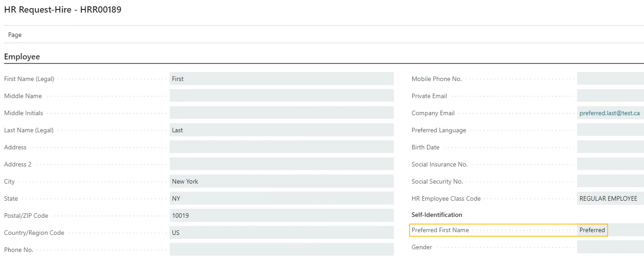Collapse the Employee section header
Image resolution: width=644 pixels, height=256 pixels.
pyautogui.click(x=22, y=57)
